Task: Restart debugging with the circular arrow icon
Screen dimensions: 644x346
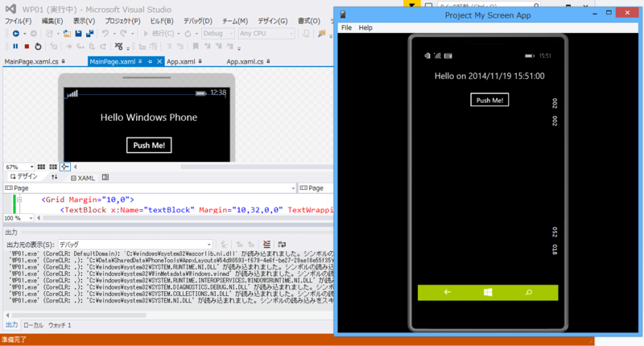Action: click(x=38, y=47)
